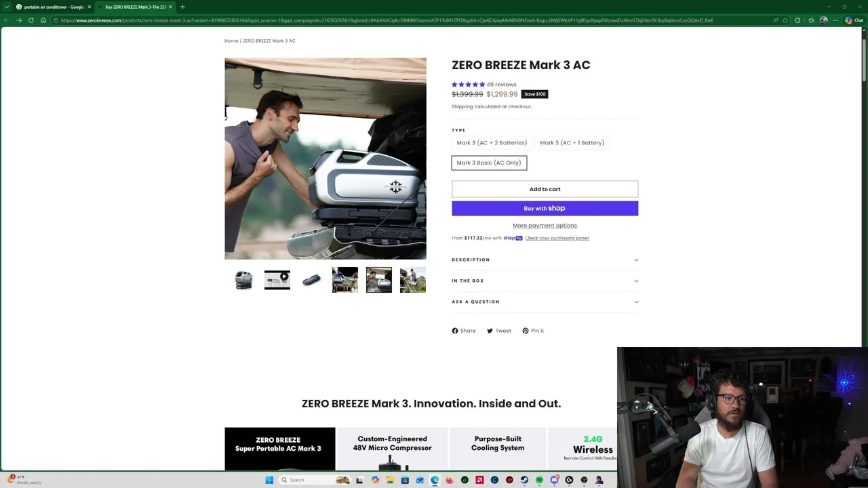Image resolution: width=868 pixels, height=488 pixels.
Task: Open the Custom-Engineered 48V Micro Compressor tab
Action: (x=393, y=449)
